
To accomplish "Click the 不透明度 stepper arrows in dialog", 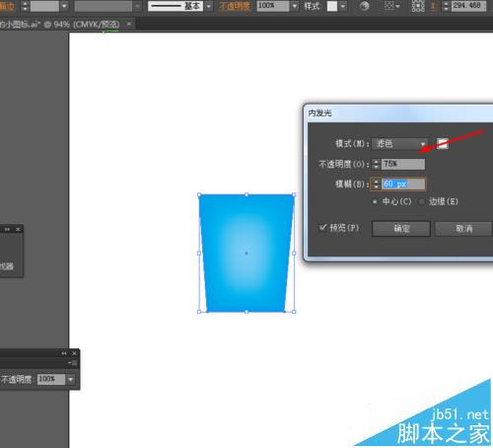I will point(377,164).
